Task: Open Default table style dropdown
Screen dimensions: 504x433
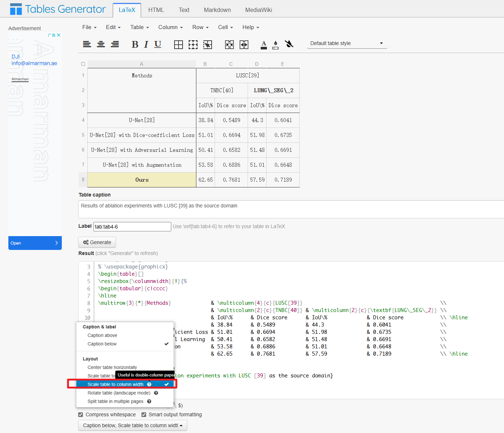Action: pos(347,44)
